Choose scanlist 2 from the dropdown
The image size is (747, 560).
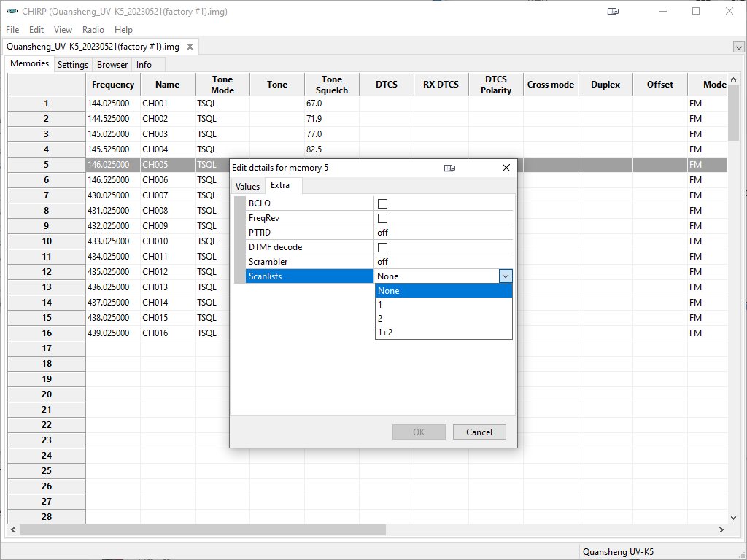(x=444, y=319)
